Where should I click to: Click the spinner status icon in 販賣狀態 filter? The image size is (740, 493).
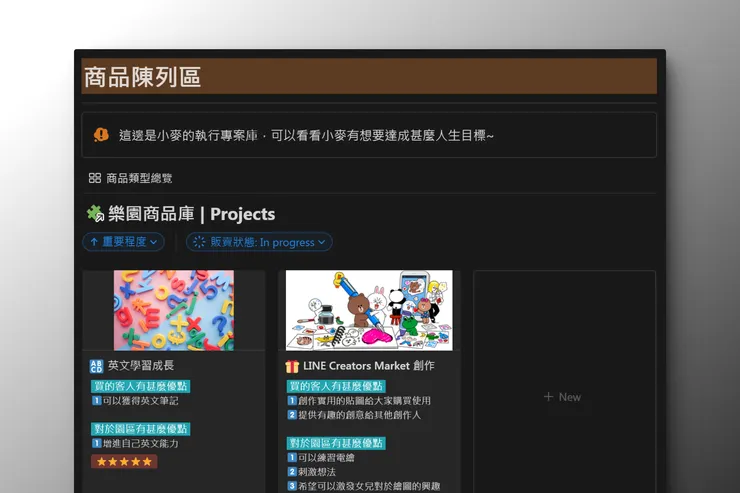(x=199, y=242)
